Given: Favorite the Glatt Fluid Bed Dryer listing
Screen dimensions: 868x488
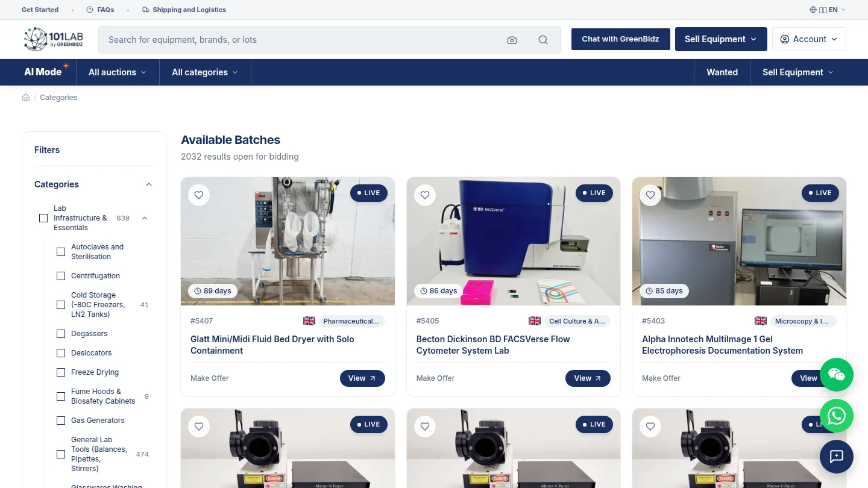Looking at the screenshot, I should 199,195.
